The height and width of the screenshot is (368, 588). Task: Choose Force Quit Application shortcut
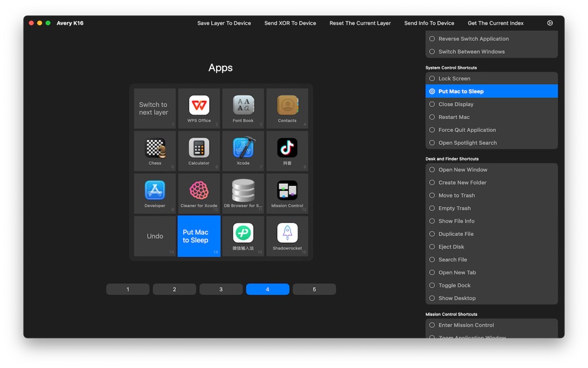coord(491,130)
